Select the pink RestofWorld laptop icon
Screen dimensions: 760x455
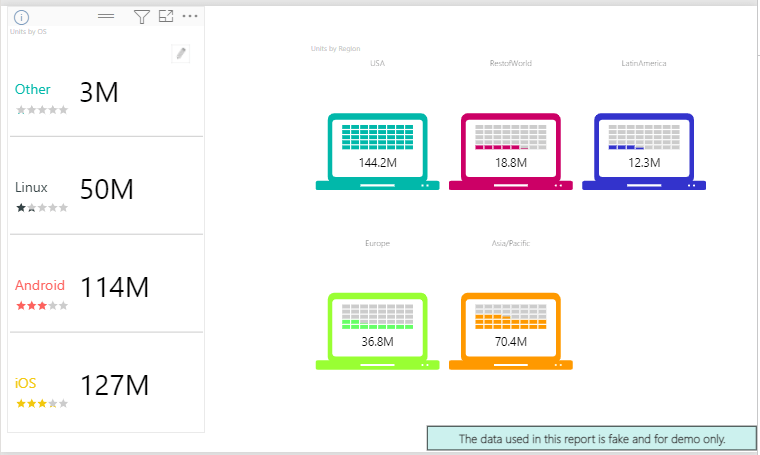pos(511,152)
